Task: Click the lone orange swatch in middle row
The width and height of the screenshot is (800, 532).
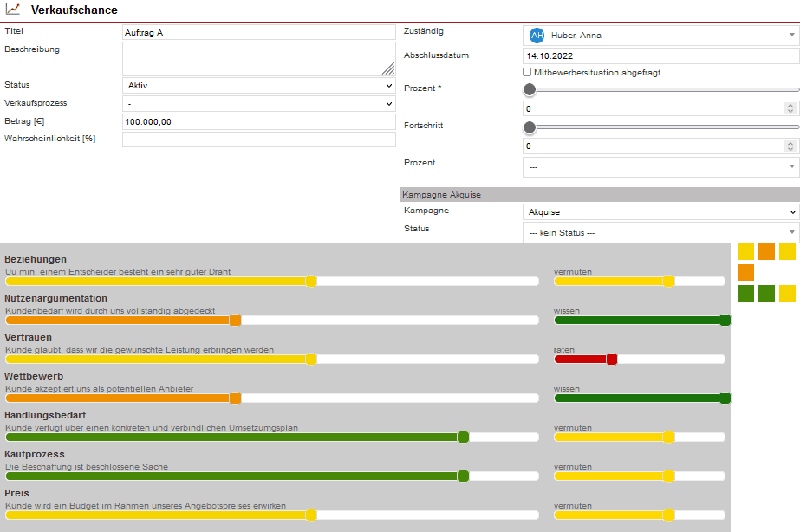Action: pos(745,273)
